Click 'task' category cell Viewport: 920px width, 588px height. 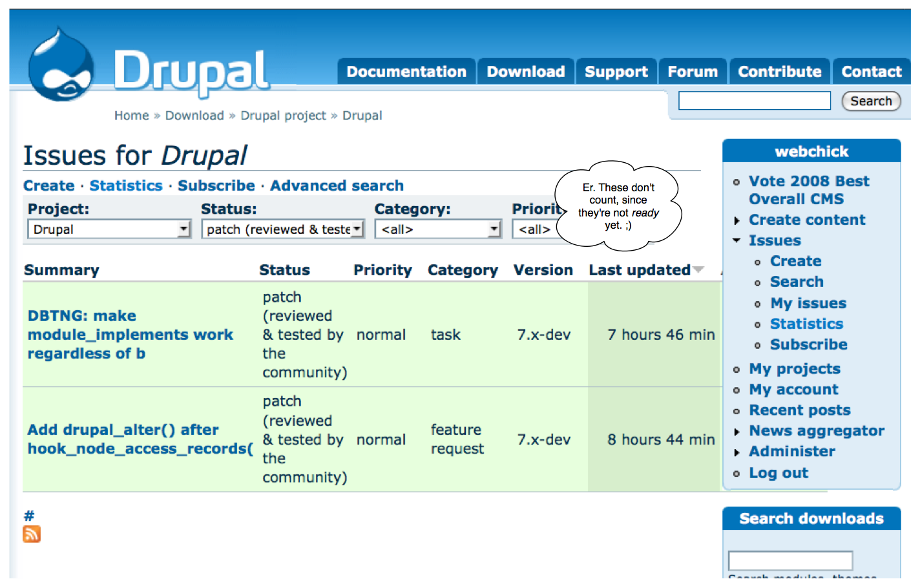click(446, 335)
